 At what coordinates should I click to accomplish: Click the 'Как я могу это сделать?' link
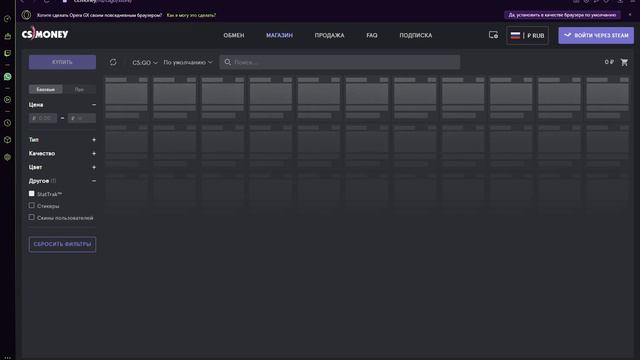tap(191, 15)
